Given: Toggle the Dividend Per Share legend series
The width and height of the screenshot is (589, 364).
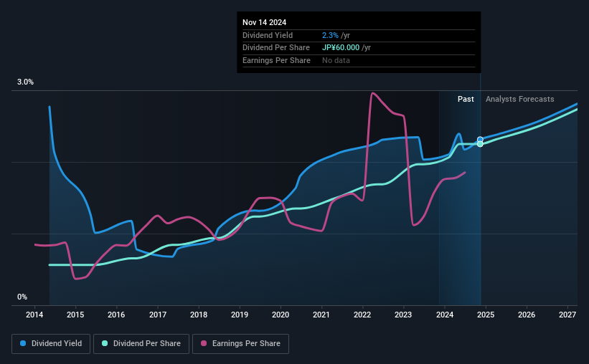Looking at the screenshot, I should pos(141,343).
